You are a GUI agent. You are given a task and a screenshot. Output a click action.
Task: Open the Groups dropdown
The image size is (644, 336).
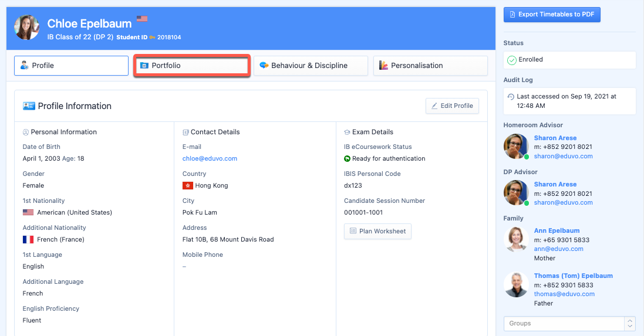564,323
